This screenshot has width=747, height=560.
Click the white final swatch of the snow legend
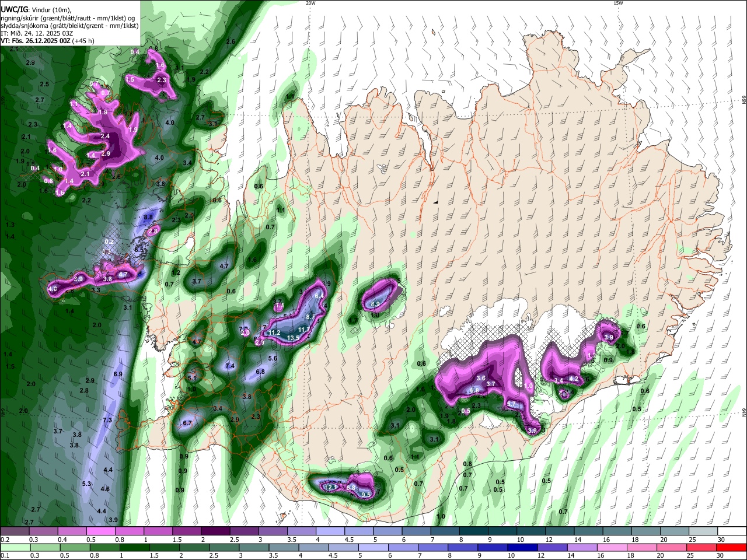(x=732, y=531)
